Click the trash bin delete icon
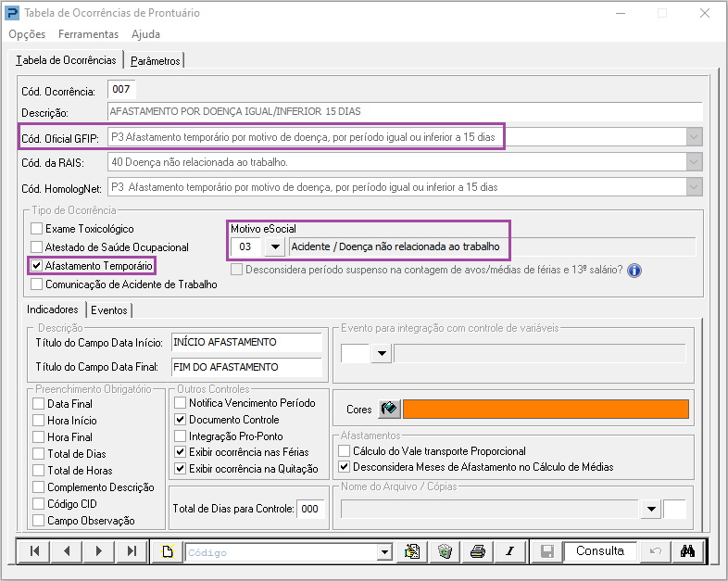The image size is (728, 581). tap(446, 551)
